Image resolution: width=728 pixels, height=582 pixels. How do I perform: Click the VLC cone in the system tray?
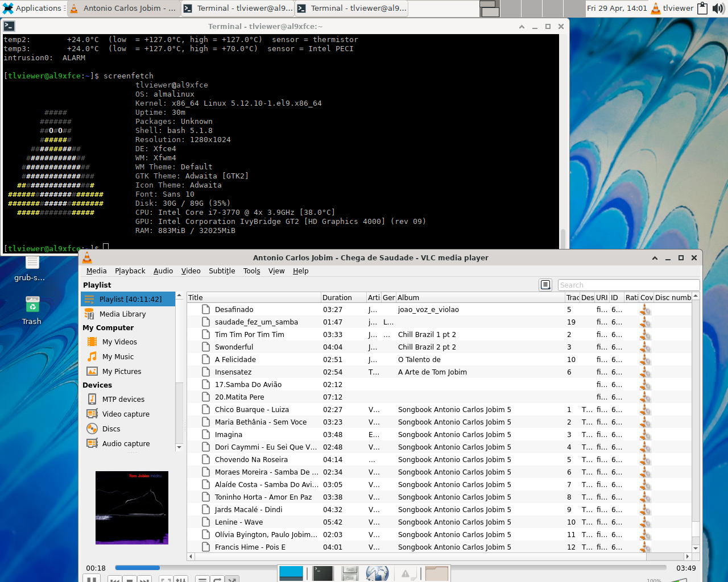[656, 8]
